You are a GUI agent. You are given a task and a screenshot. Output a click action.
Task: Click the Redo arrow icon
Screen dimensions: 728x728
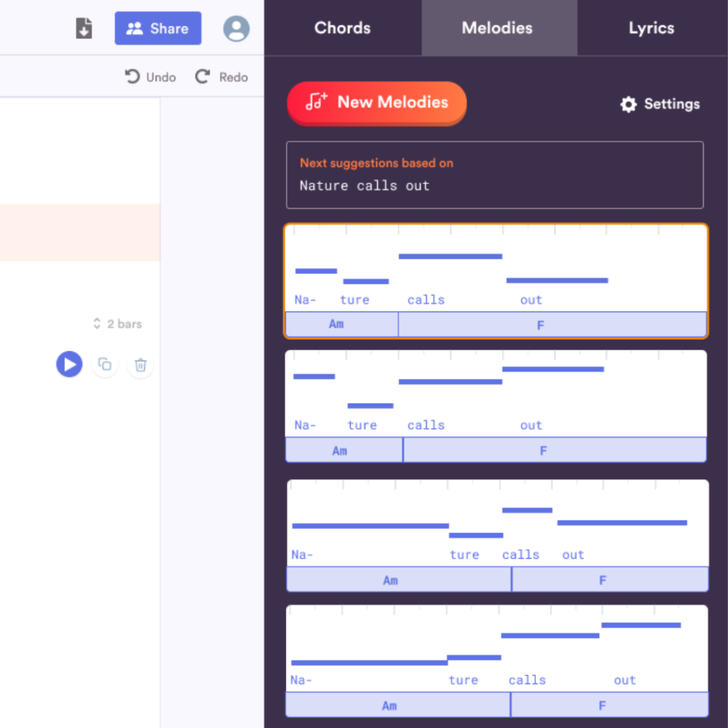coord(203,77)
